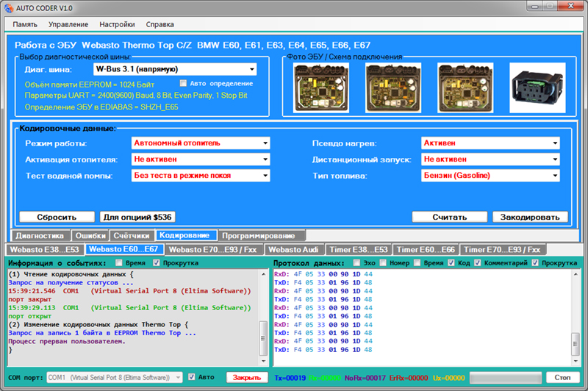
Task: Select the Webasto E60...E67 tab
Action: point(123,249)
